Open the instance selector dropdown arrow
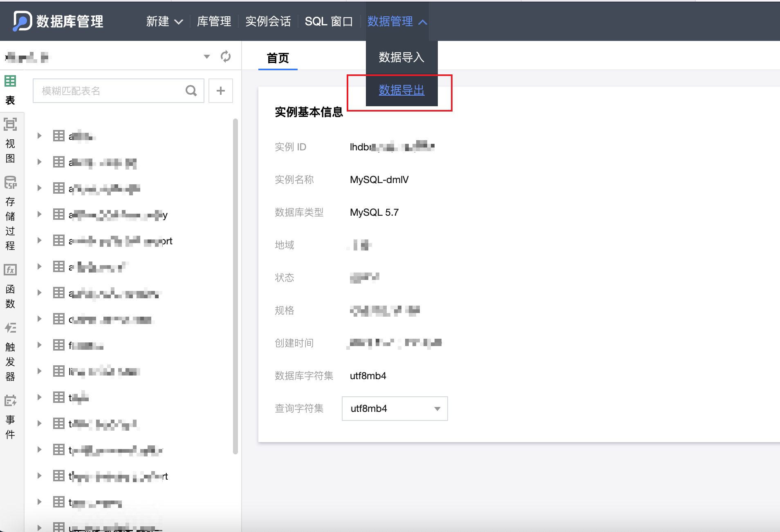780x532 pixels. 206,57
